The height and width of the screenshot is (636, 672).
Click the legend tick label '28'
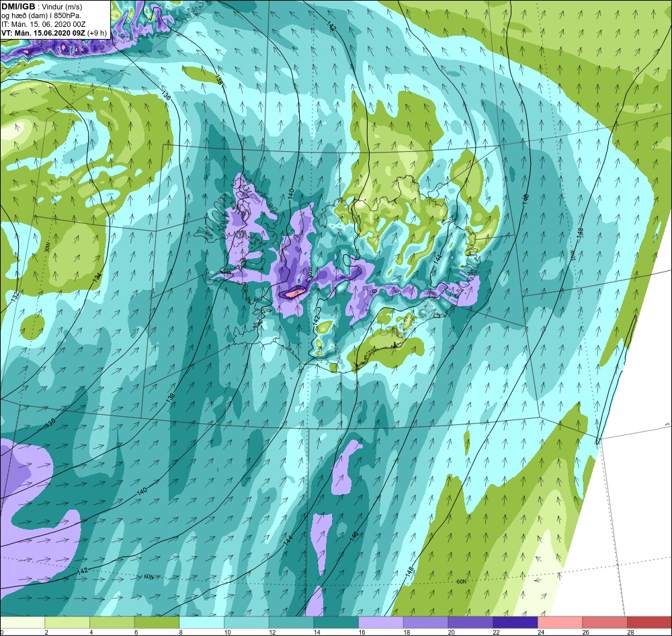[630, 632]
